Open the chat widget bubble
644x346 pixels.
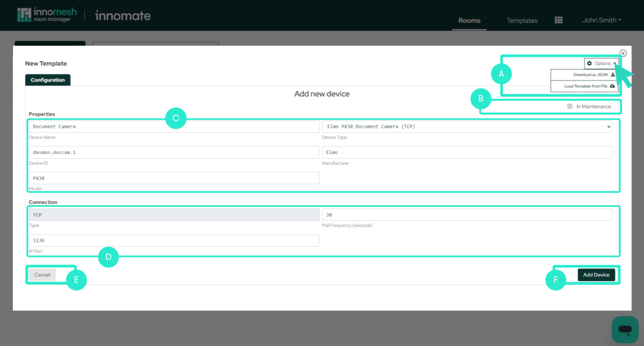pos(625,330)
